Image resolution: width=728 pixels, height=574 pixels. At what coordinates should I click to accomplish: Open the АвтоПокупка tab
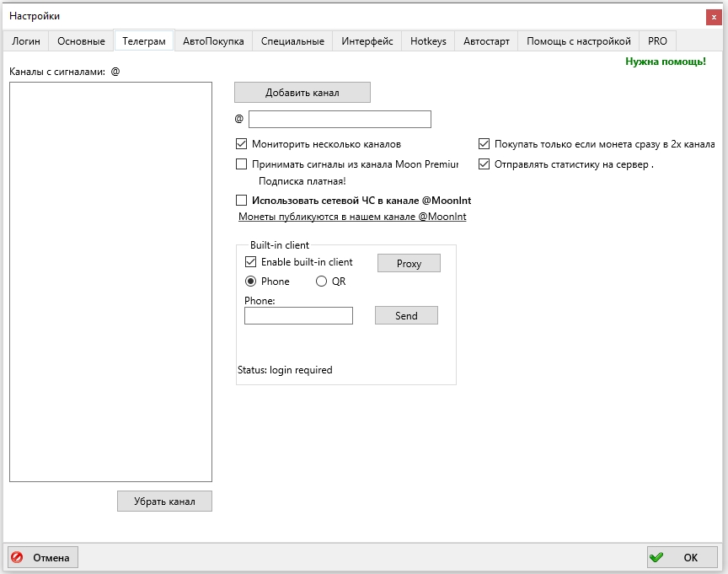213,41
